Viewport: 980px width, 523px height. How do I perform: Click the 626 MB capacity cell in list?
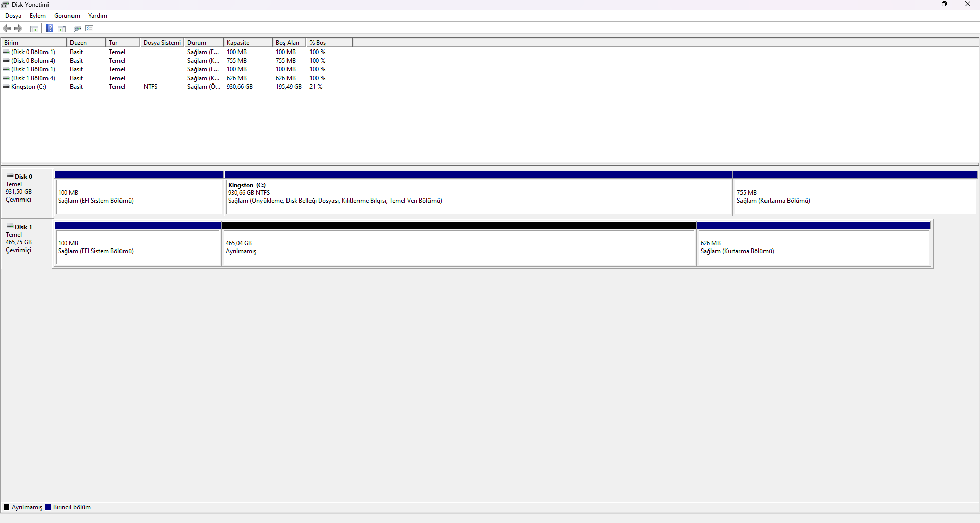click(x=236, y=78)
